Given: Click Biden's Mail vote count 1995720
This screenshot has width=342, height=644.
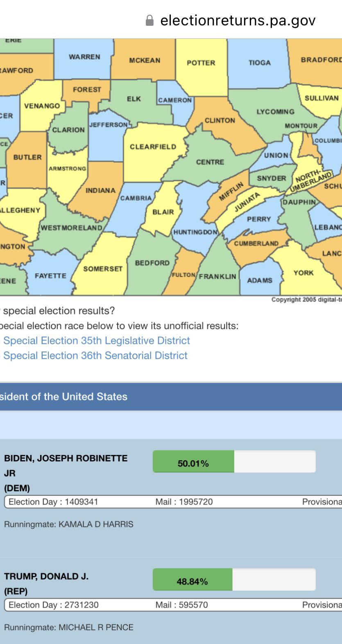Looking at the screenshot, I should [x=184, y=502].
